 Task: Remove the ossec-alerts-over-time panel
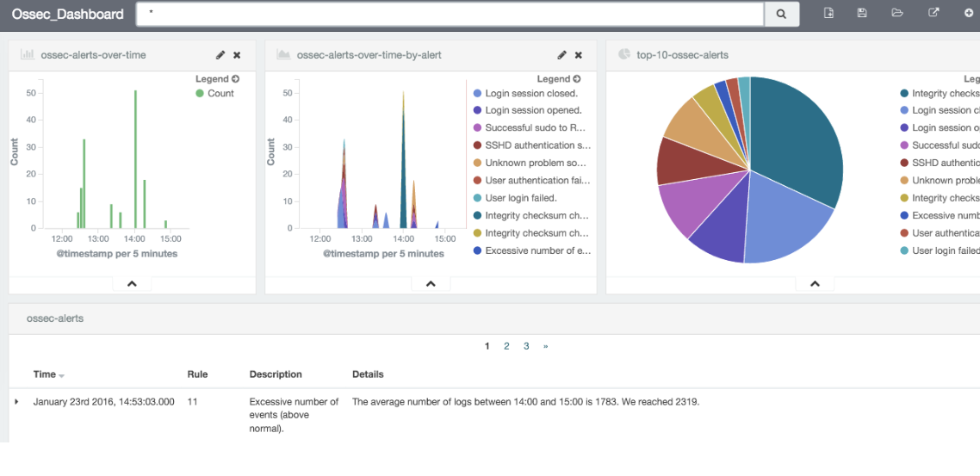point(237,55)
